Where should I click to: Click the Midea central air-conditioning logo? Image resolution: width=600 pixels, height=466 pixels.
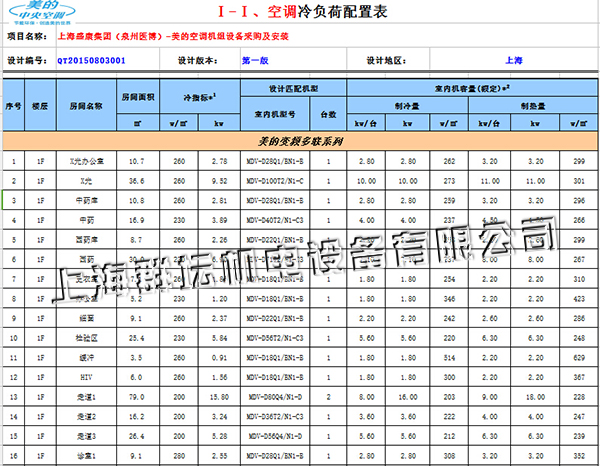tap(42, 13)
